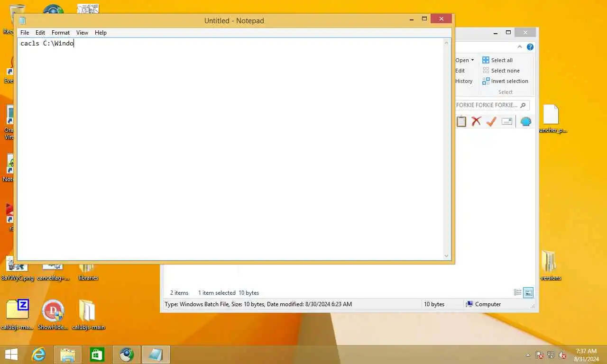The image size is (607, 364).
Task: Switch Explorer to details view icon
Action: click(x=518, y=292)
